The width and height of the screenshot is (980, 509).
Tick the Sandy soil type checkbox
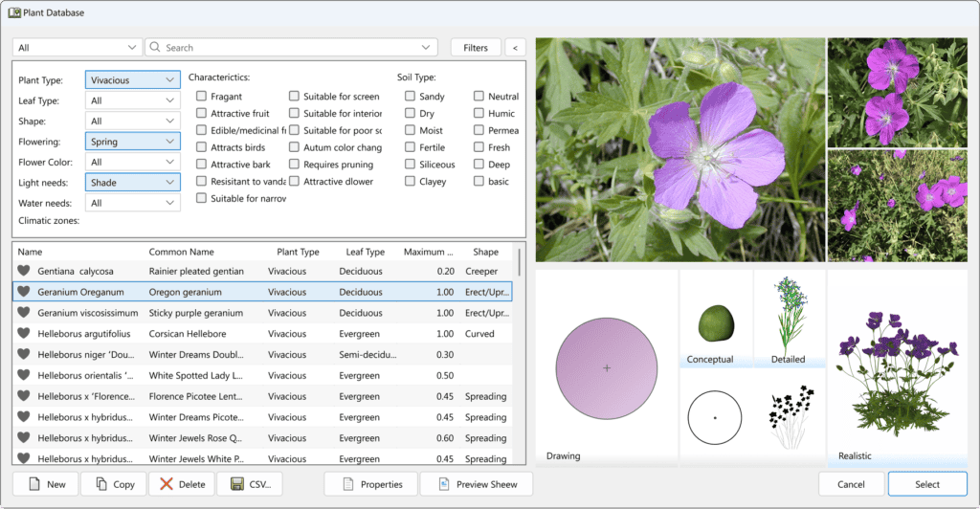click(410, 97)
